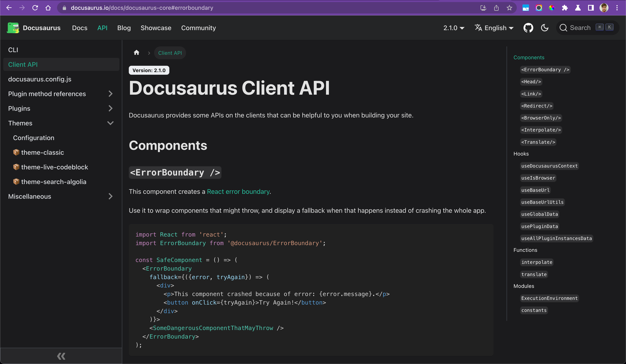The height and width of the screenshot is (364, 626).
Task: Jump to Components in table of contents
Action: tap(529, 57)
